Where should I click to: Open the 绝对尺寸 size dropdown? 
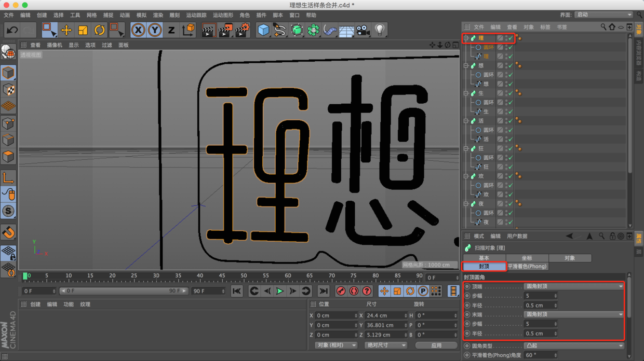[x=385, y=345]
